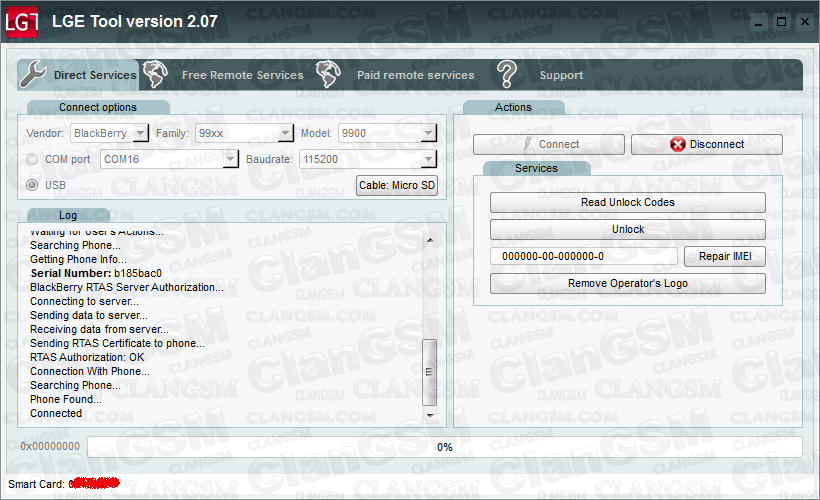Click the Connect button
Image resolution: width=820 pixels, height=500 pixels.
[x=549, y=144]
